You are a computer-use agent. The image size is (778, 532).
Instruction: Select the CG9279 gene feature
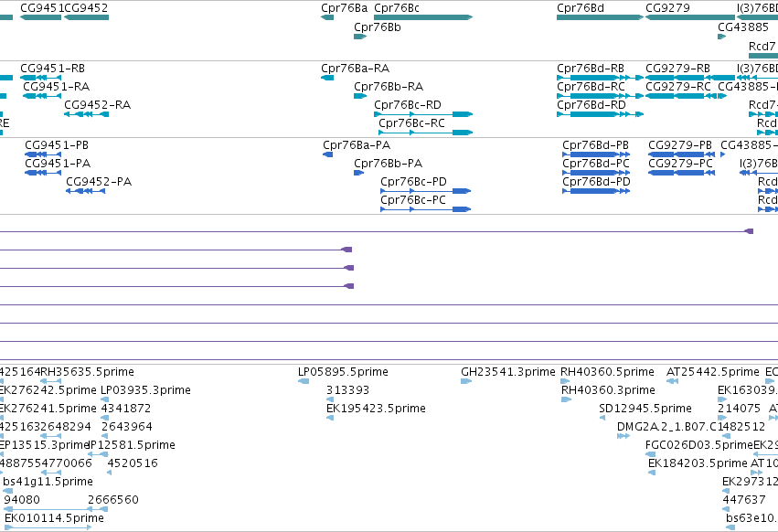(690, 17)
